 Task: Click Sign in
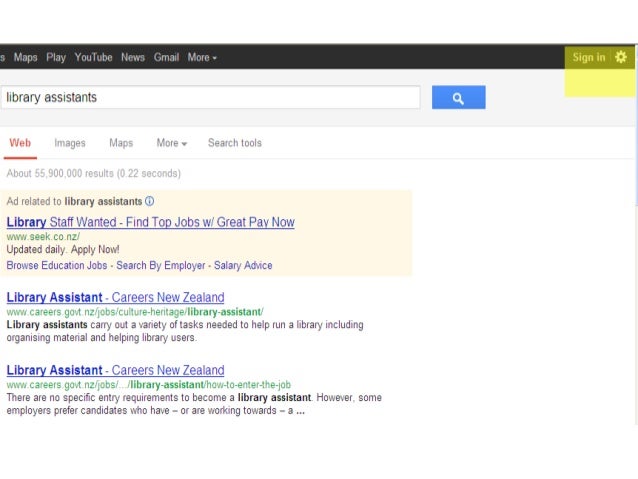(589, 57)
